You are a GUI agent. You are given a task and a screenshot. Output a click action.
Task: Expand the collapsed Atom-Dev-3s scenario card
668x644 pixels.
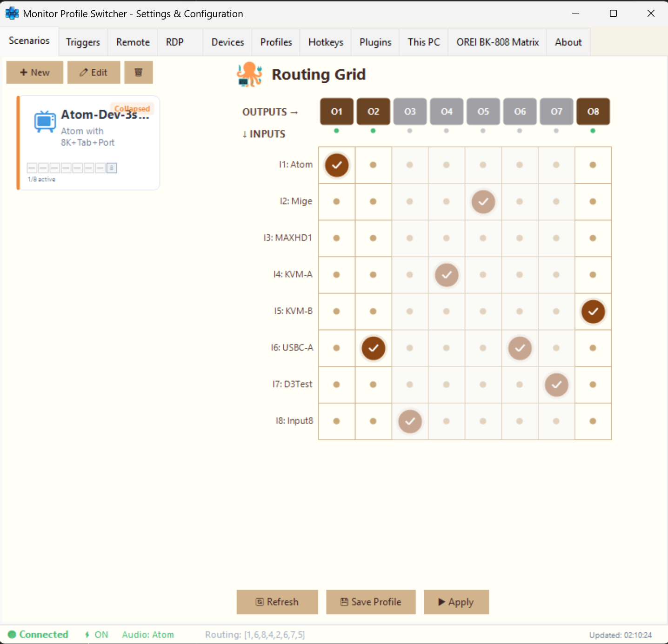[x=132, y=108]
